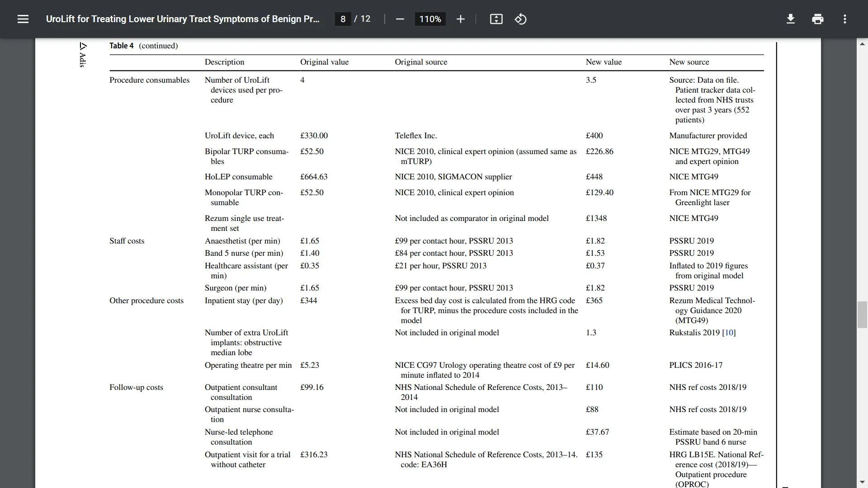
Task: Click the £5.23 operating theatre original value
Action: pos(310,365)
